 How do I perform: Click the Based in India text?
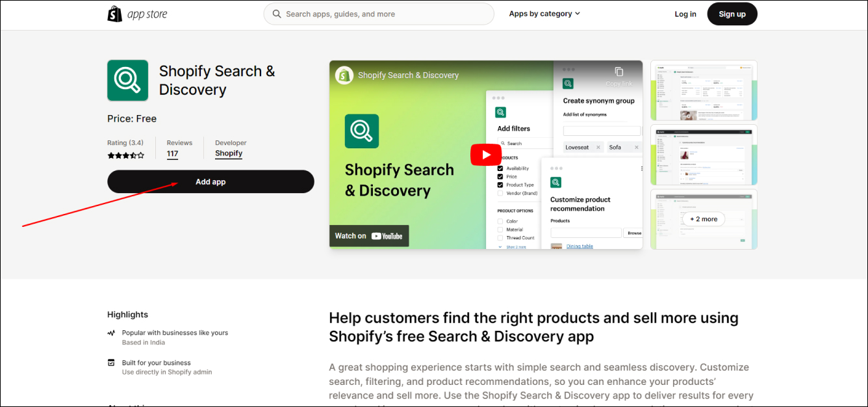coord(144,343)
